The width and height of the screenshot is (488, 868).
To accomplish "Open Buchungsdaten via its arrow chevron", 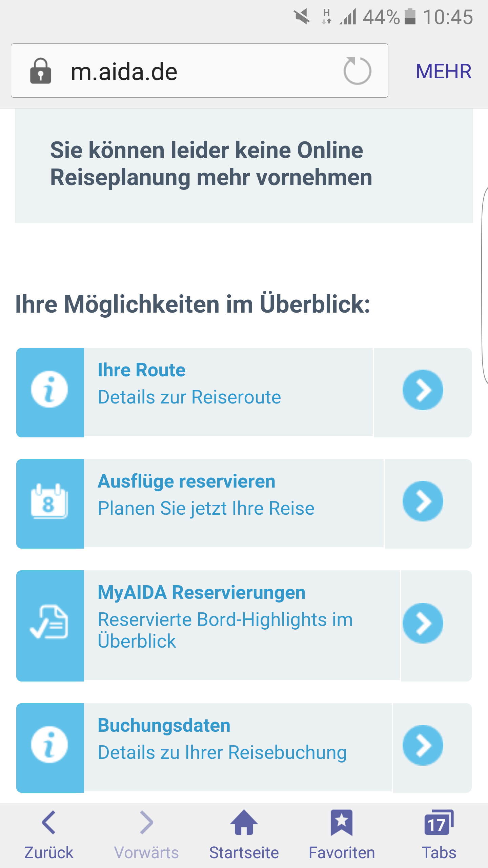I will click(x=423, y=745).
